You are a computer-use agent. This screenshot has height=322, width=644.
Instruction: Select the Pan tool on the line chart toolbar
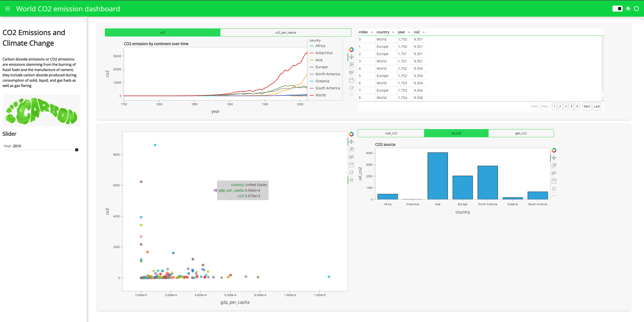[x=351, y=57]
